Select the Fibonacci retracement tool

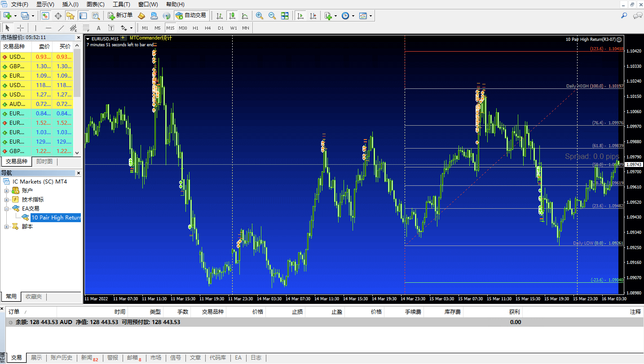point(86,28)
